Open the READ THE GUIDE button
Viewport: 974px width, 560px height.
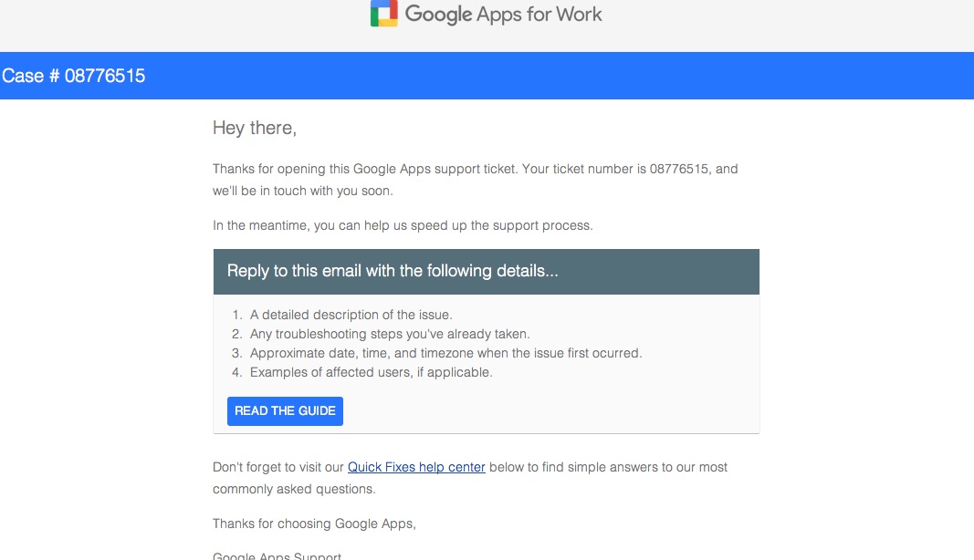pyautogui.click(x=285, y=411)
